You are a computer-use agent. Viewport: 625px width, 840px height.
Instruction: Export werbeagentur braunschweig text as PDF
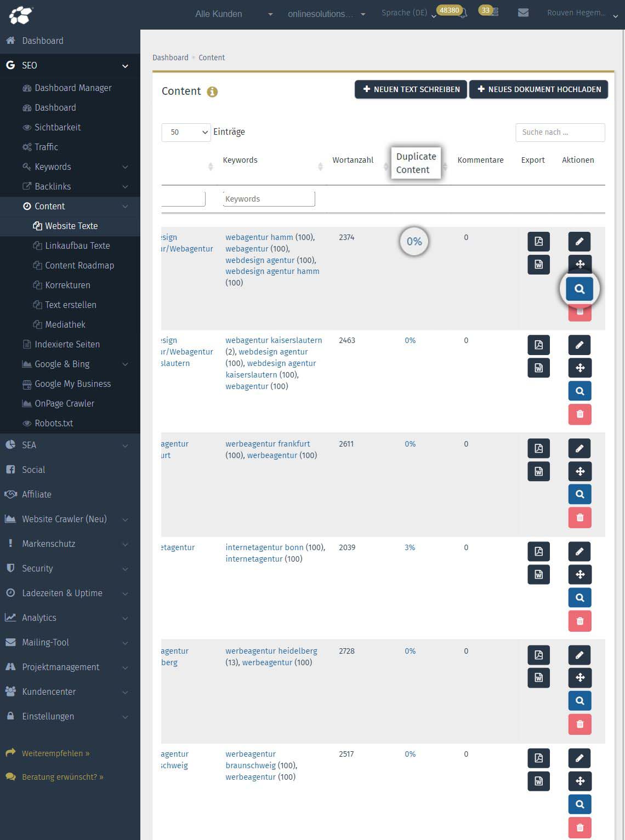tap(538, 758)
